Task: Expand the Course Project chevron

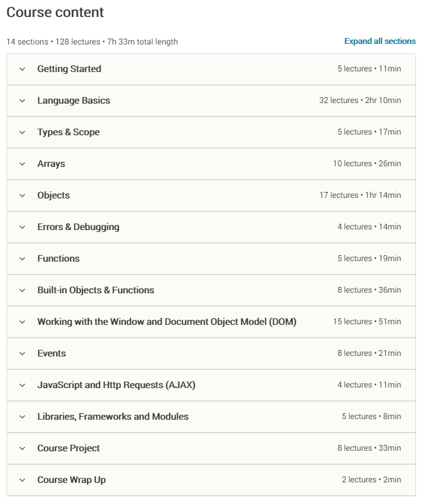Action: tap(22, 448)
